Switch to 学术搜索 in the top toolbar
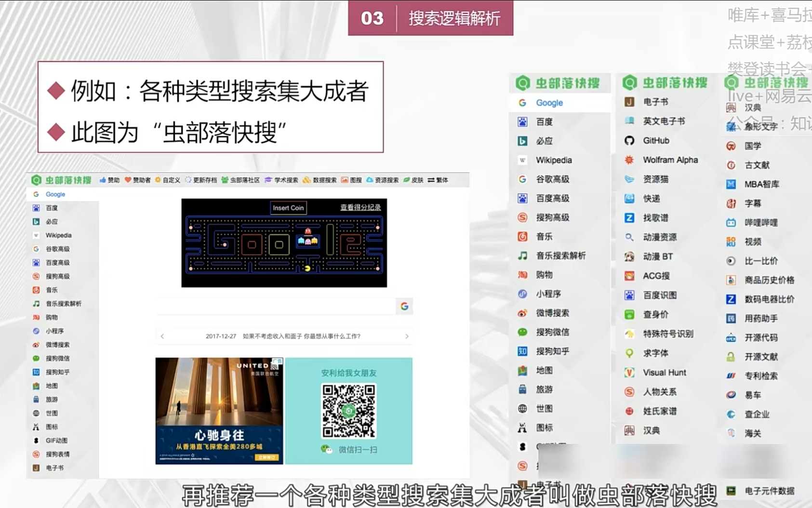This screenshot has height=508, width=812. [281, 180]
